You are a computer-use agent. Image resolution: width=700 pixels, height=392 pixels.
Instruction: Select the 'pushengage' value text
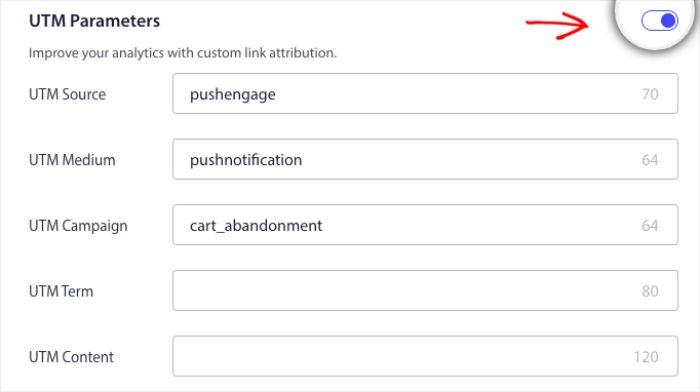[233, 95]
